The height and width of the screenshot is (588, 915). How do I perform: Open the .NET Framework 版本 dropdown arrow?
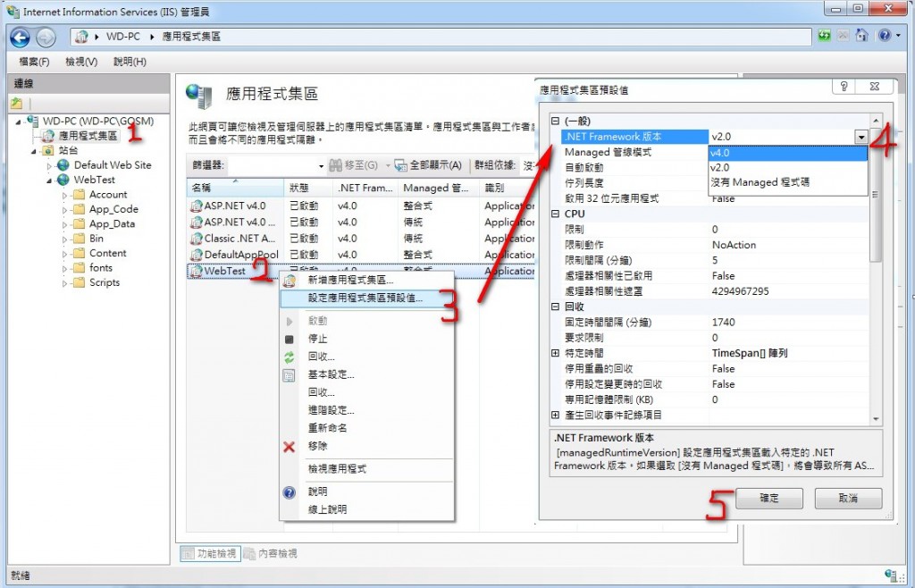coord(861,137)
